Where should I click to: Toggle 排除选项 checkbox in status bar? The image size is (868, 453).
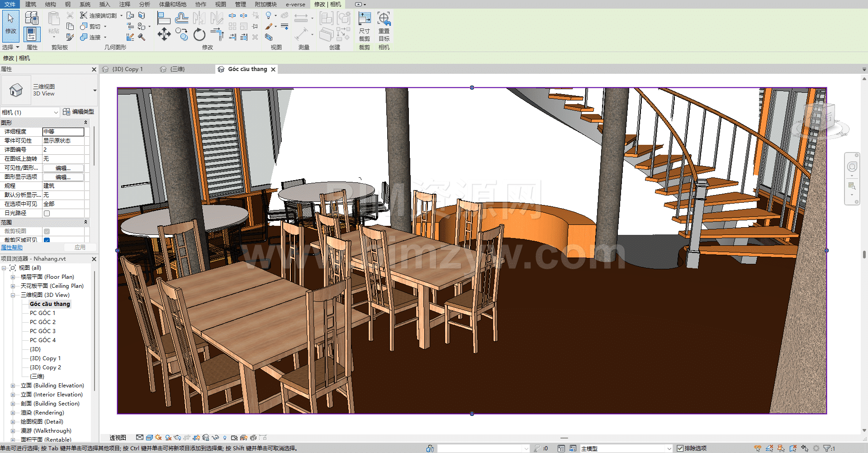[x=680, y=448]
